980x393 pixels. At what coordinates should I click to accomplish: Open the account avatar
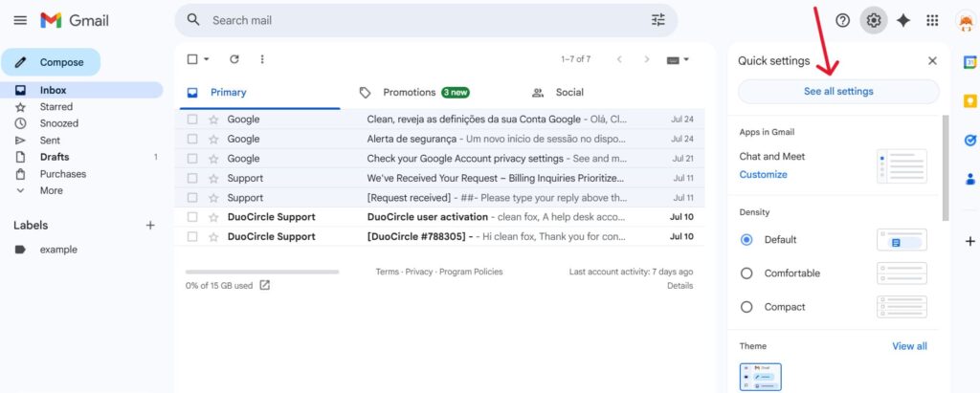point(966,21)
